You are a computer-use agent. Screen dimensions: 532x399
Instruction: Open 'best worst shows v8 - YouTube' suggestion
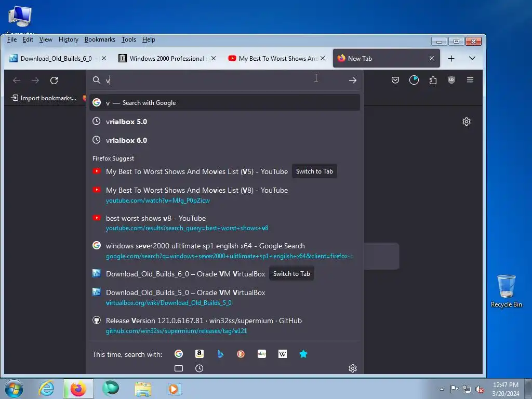point(156,218)
